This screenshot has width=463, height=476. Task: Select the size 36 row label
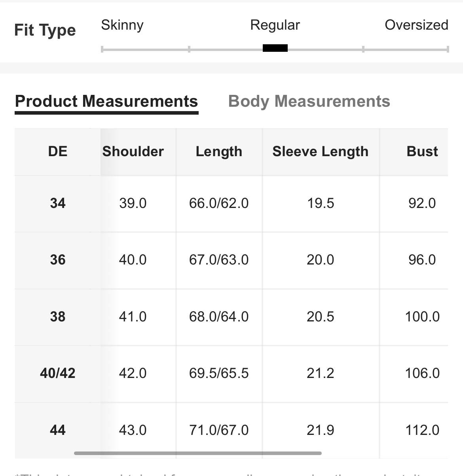pos(58,260)
